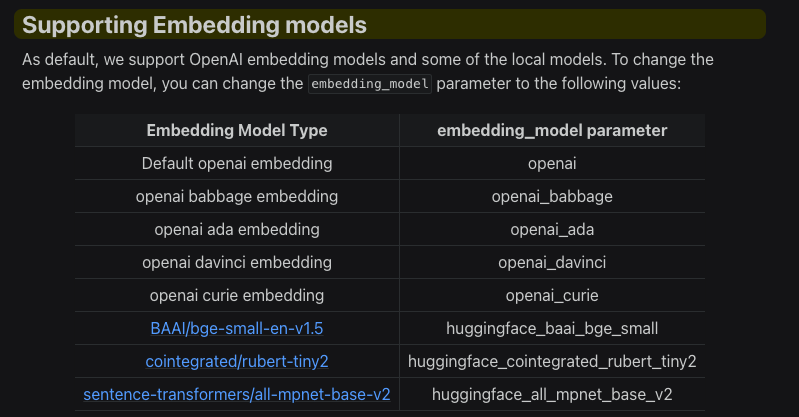Image resolution: width=799 pixels, height=417 pixels.
Task: Select the openai parameter cell
Action: coord(552,164)
